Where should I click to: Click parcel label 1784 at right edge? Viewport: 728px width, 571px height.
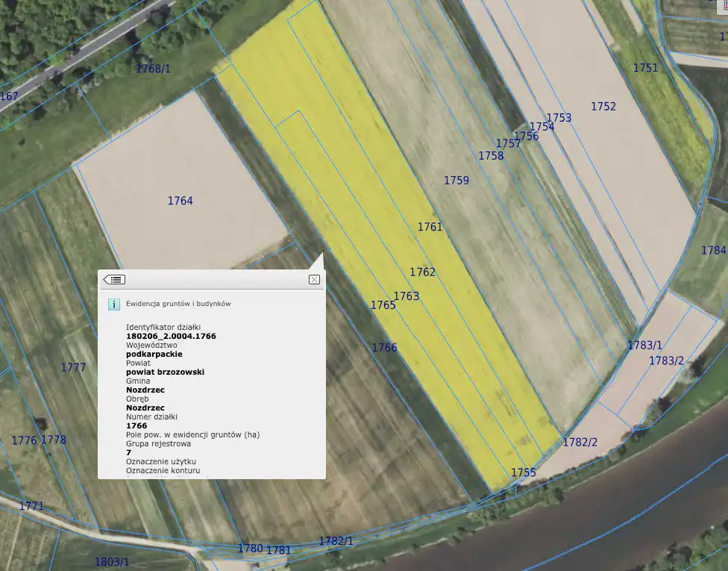[x=713, y=250]
